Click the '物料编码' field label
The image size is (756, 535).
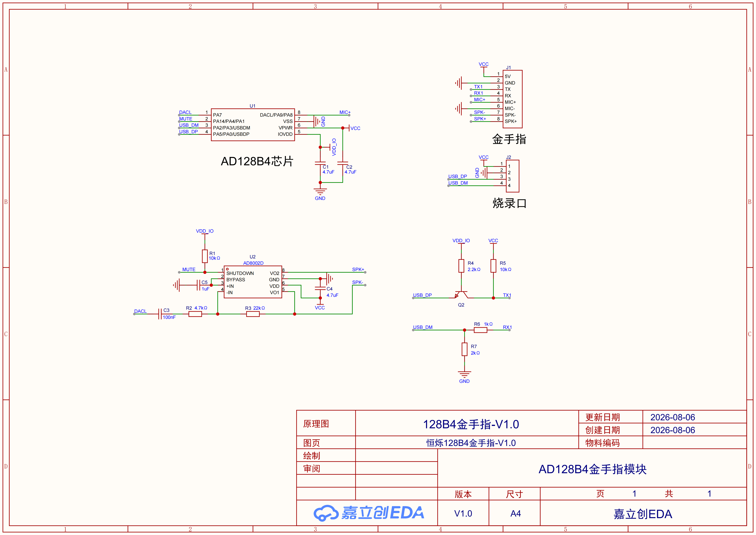coord(603,443)
